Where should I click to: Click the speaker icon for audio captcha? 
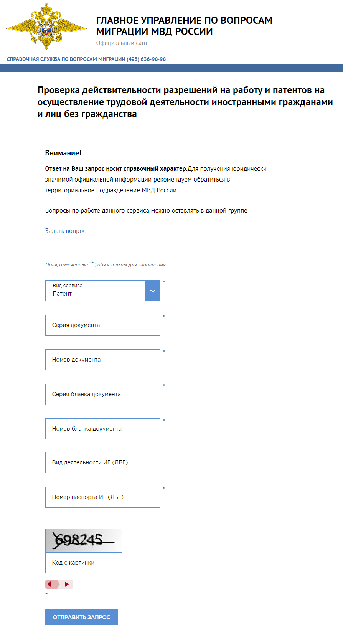[50, 584]
